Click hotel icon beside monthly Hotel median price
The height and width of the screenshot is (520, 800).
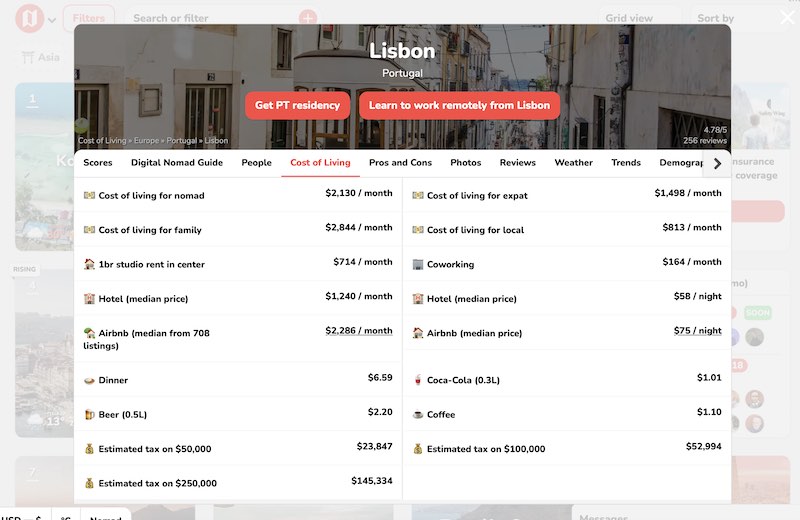pos(89,299)
